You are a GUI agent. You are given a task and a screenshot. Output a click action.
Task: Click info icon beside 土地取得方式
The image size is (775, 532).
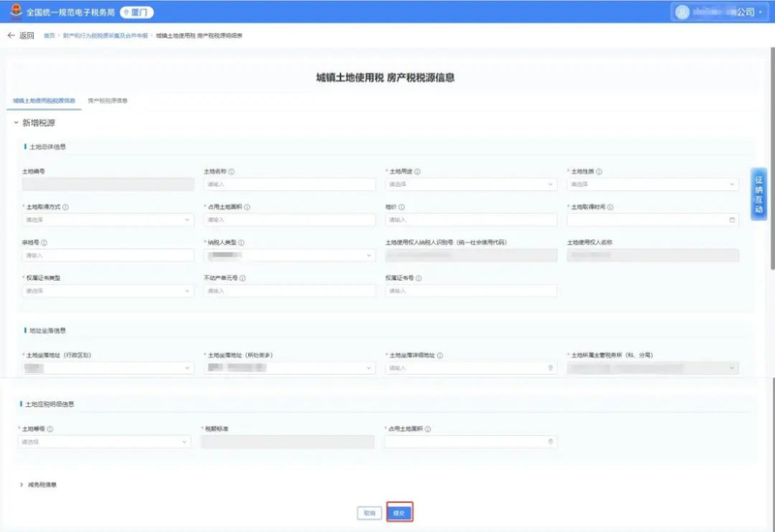[66, 207]
